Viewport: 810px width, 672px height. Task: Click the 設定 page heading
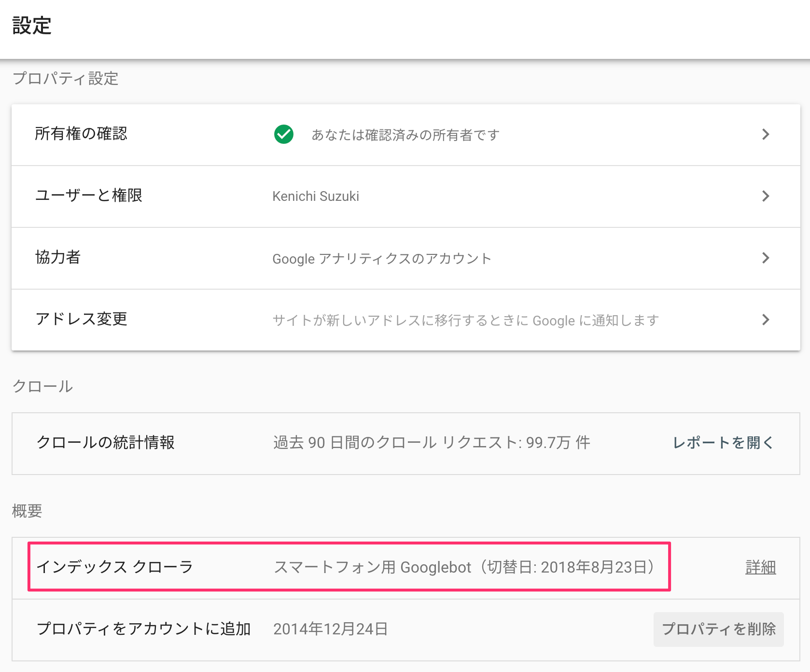point(32,26)
